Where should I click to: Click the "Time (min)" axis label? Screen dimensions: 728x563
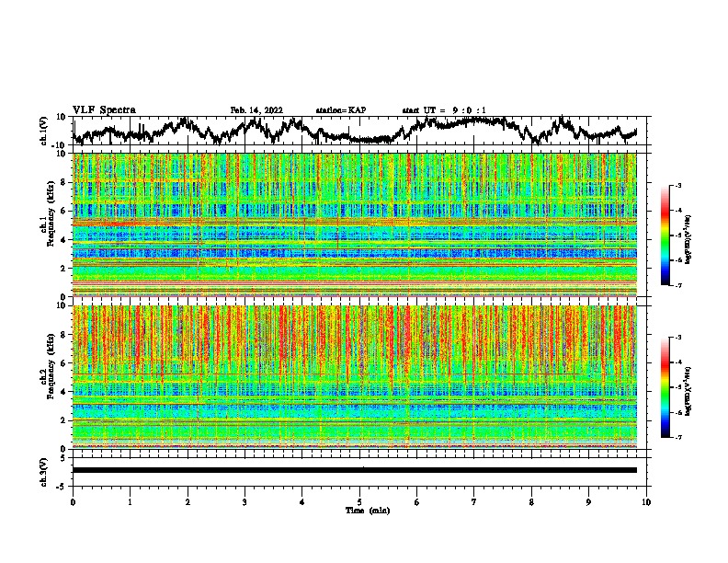click(368, 511)
